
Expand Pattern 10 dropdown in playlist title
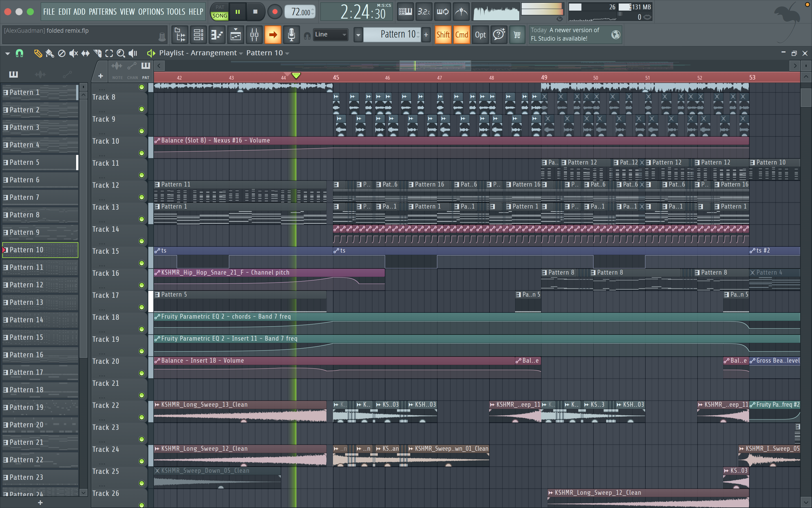point(287,53)
